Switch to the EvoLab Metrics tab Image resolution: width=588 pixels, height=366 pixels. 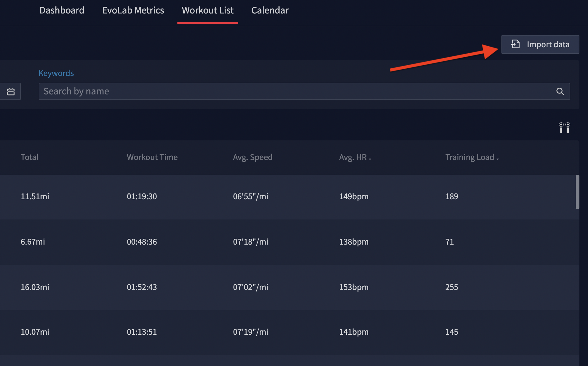coord(133,10)
